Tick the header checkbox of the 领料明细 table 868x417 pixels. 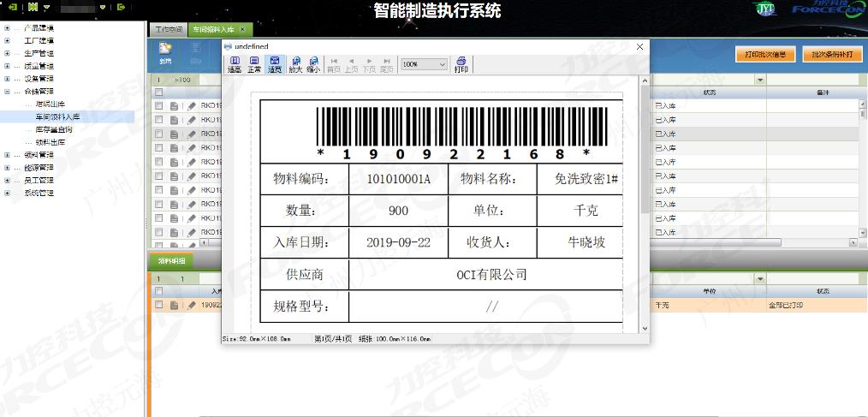pos(159,291)
